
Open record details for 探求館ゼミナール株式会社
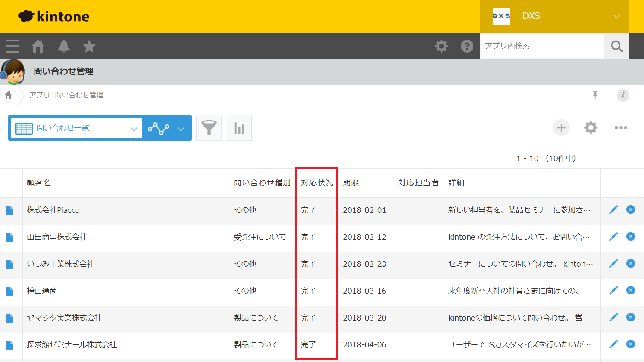(x=10, y=345)
